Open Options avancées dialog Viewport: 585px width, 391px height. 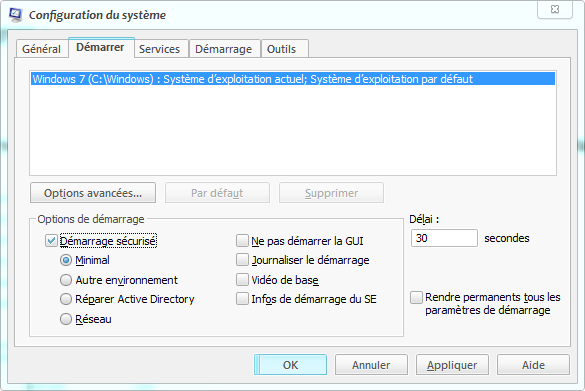pos(93,193)
